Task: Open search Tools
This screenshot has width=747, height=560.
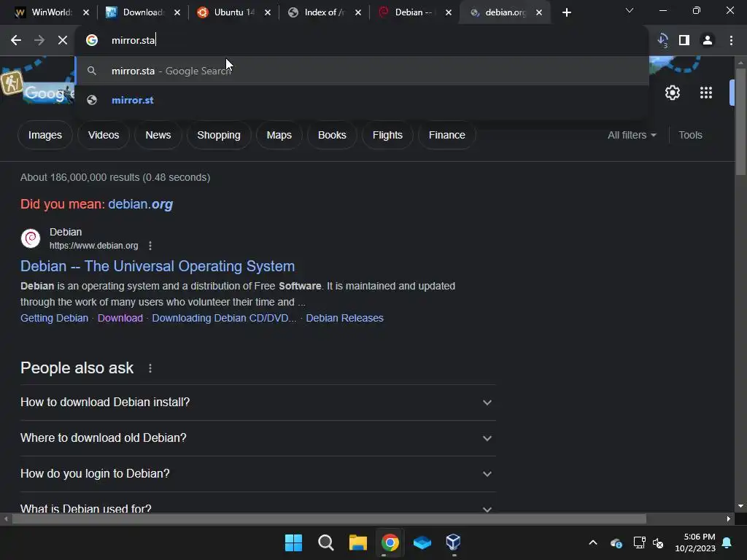Action: (x=690, y=135)
